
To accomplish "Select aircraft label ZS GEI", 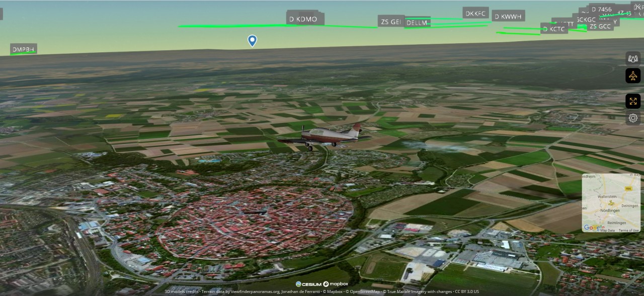I will 391,22.
